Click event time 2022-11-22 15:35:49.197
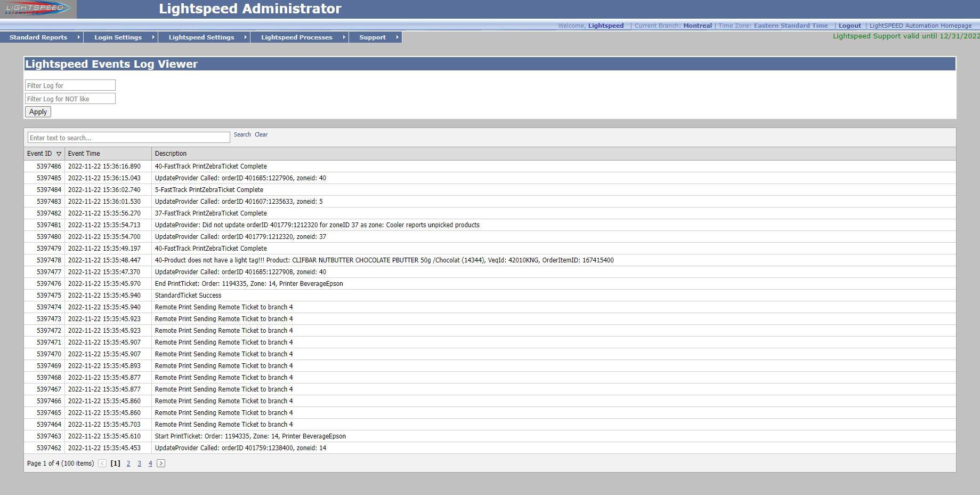The width and height of the screenshot is (980, 495). pyautogui.click(x=104, y=249)
